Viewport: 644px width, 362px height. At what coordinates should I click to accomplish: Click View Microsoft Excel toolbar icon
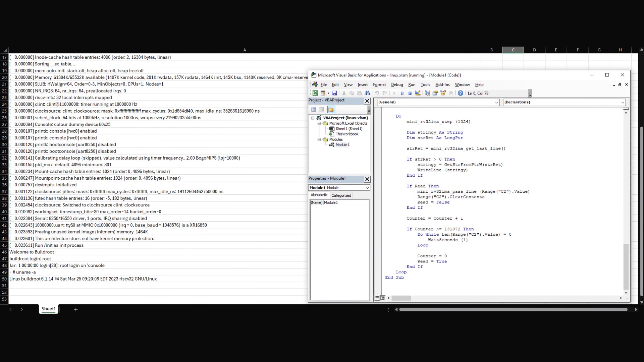315,93
